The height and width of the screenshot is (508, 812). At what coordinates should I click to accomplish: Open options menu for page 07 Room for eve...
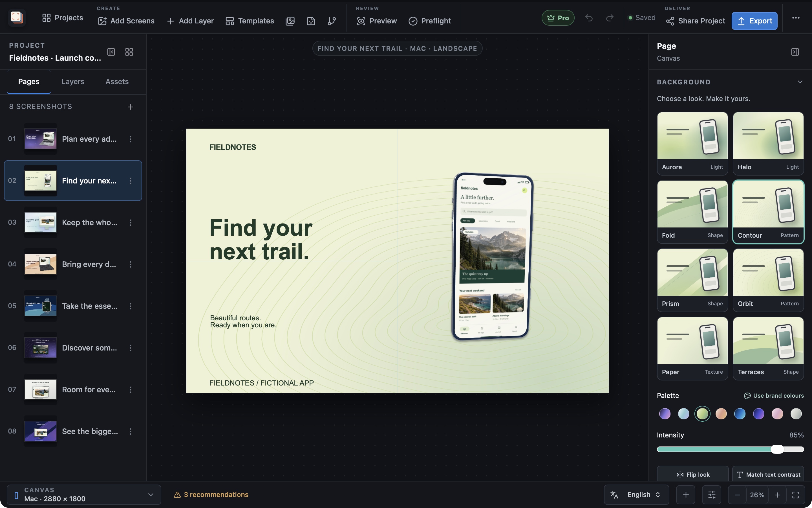coord(131,390)
